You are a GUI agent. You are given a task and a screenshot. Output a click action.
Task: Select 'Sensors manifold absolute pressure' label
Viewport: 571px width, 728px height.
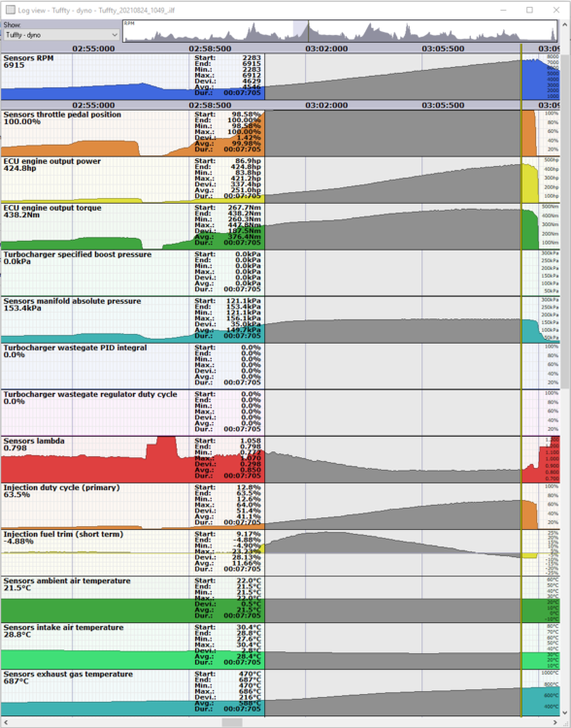tap(72, 301)
